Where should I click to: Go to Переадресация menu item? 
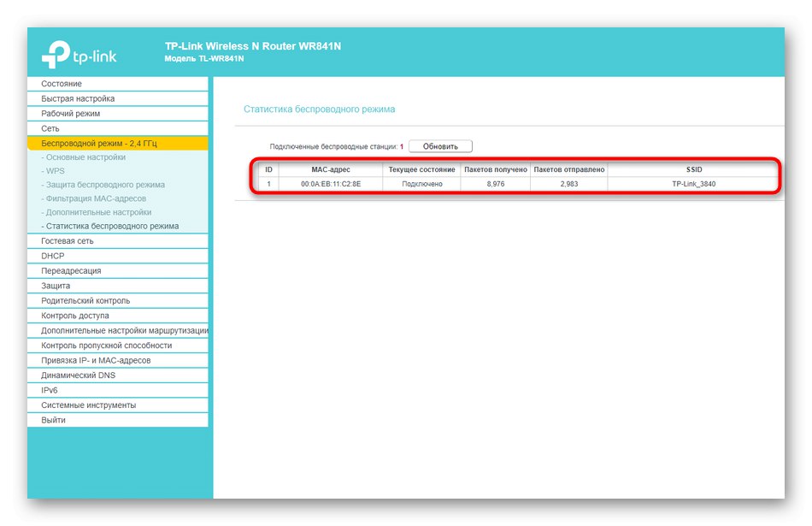click(x=118, y=271)
